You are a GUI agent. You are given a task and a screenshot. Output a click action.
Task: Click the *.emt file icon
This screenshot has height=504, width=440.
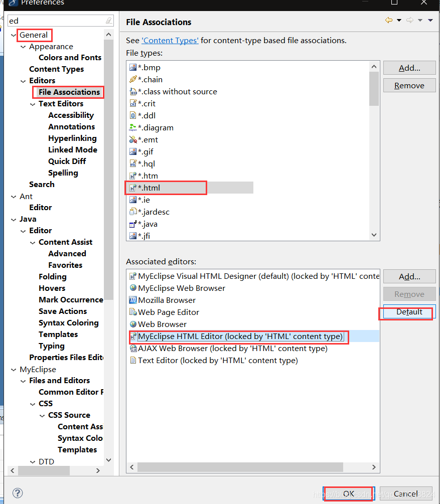[x=133, y=139]
